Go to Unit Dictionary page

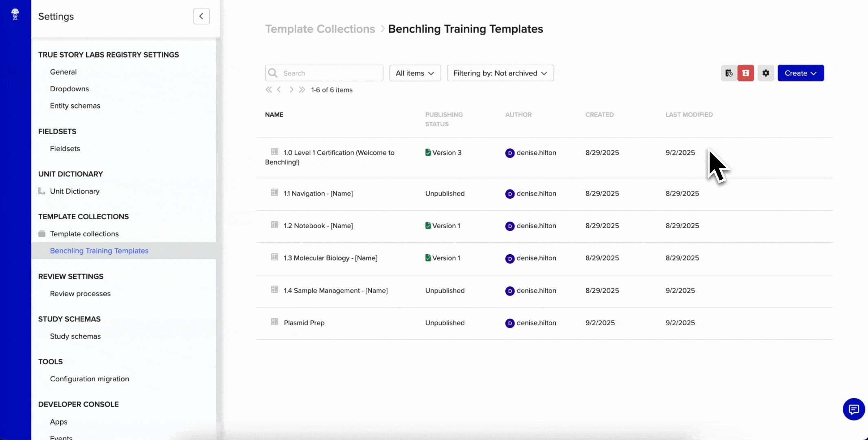pyautogui.click(x=75, y=191)
